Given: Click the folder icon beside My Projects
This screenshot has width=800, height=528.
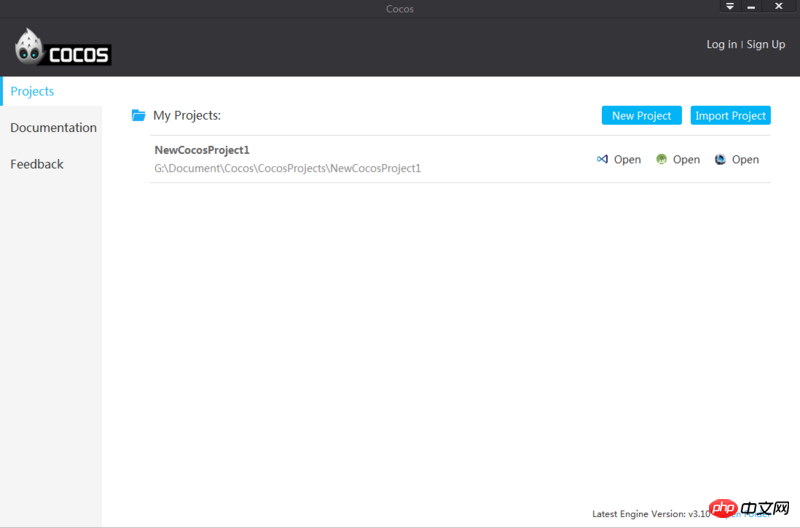Looking at the screenshot, I should point(138,115).
